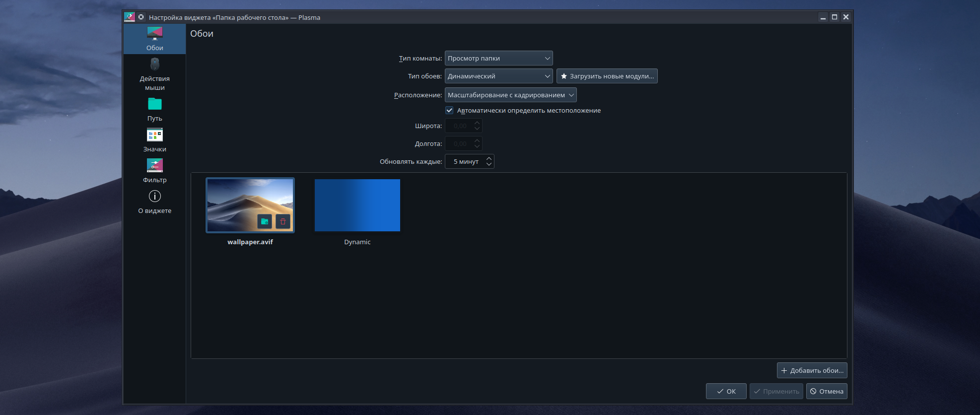Click the Широта input field
Screen dimensions: 980x415
463,126
